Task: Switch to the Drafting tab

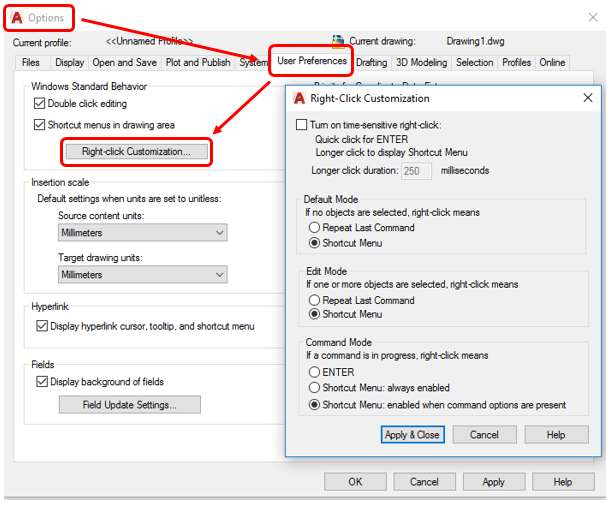Action: (371, 62)
